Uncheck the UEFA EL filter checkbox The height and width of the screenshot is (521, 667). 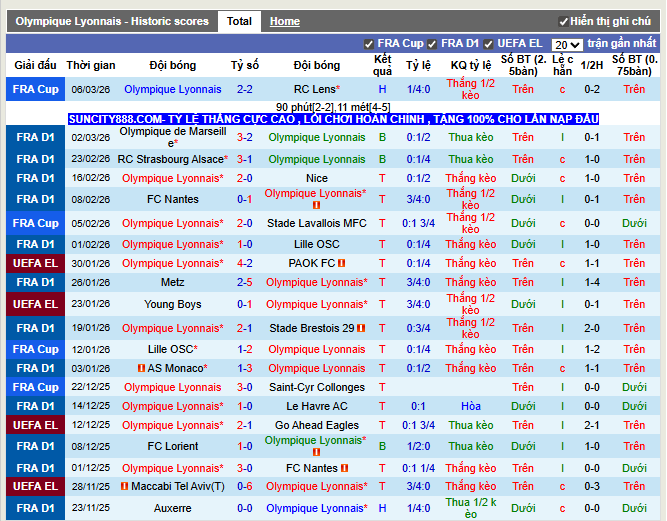[x=489, y=44]
